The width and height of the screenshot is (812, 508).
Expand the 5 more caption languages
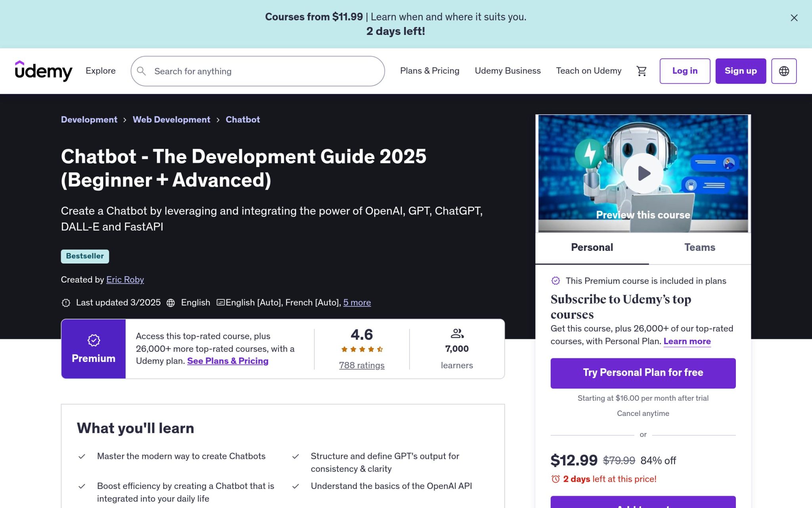tap(357, 302)
